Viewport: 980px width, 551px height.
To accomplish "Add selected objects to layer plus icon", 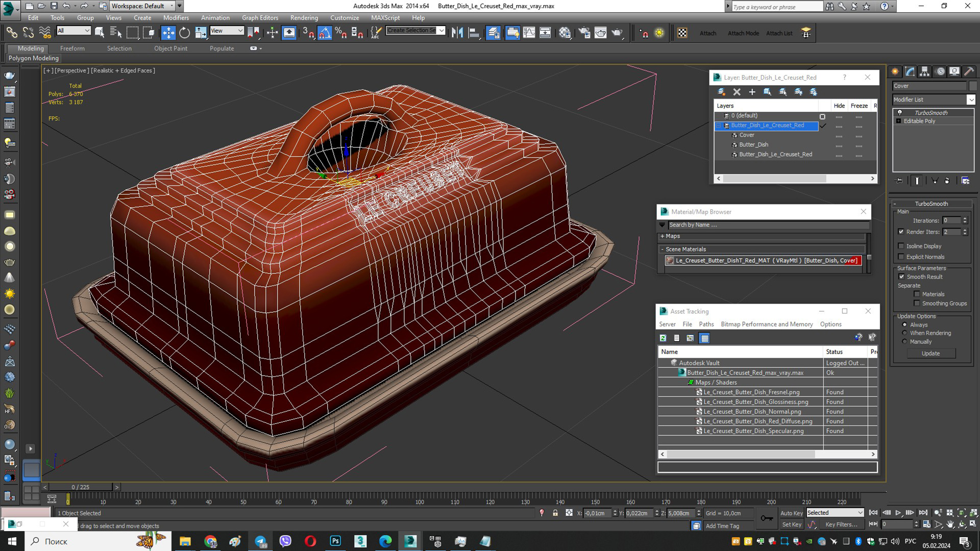I will coord(752,92).
